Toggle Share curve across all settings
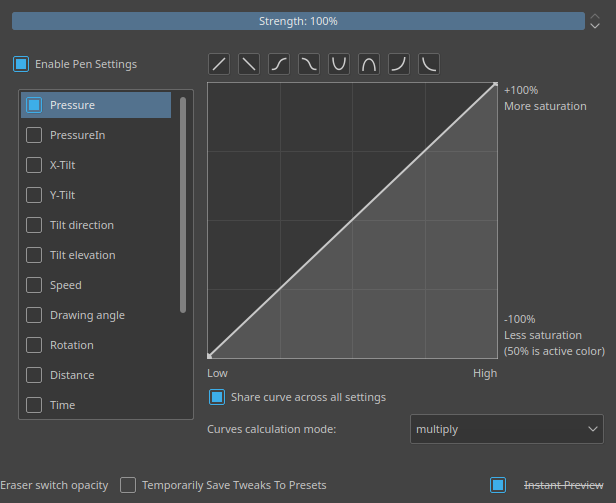The width and height of the screenshot is (616, 503). point(217,397)
